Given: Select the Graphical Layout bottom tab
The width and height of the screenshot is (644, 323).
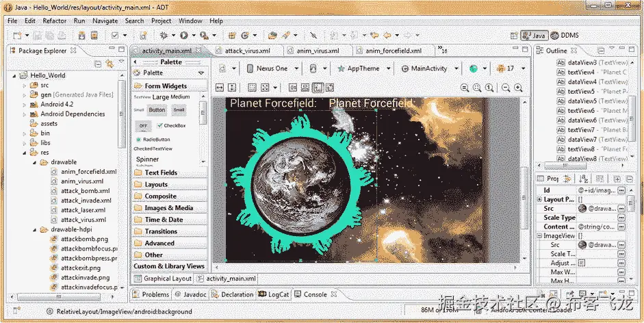Looking at the screenshot, I should [x=163, y=279].
